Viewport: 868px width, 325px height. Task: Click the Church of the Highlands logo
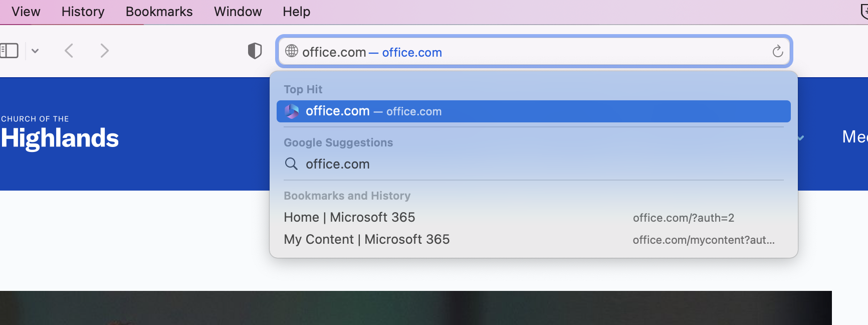pos(59,133)
